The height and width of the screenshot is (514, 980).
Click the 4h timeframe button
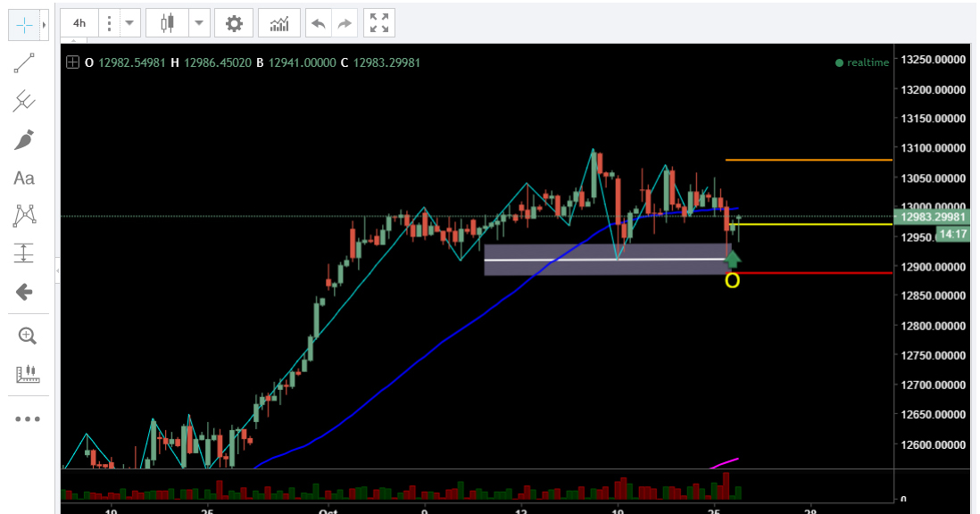pyautogui.click(x=79, y=22)
